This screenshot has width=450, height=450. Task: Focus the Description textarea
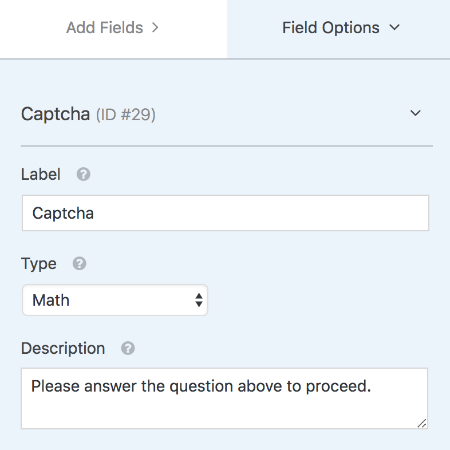(x=224, y=398)
